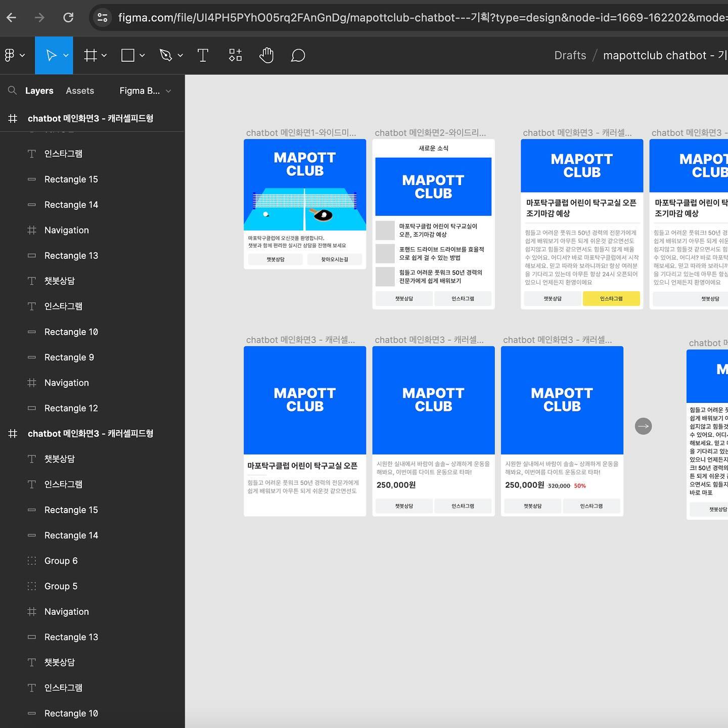
Task: Select the Pen tool
Action: [166, 55]
